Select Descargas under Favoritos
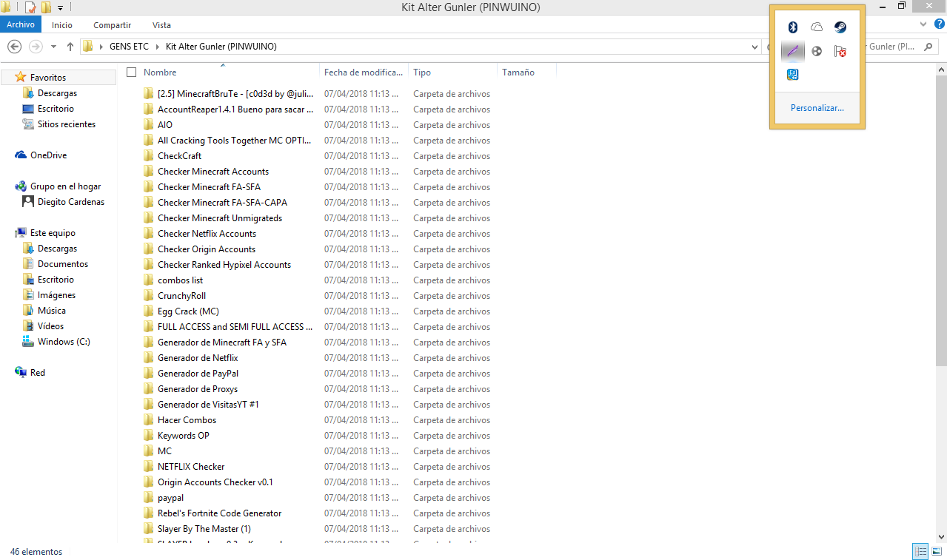 [x=57, y=93]
